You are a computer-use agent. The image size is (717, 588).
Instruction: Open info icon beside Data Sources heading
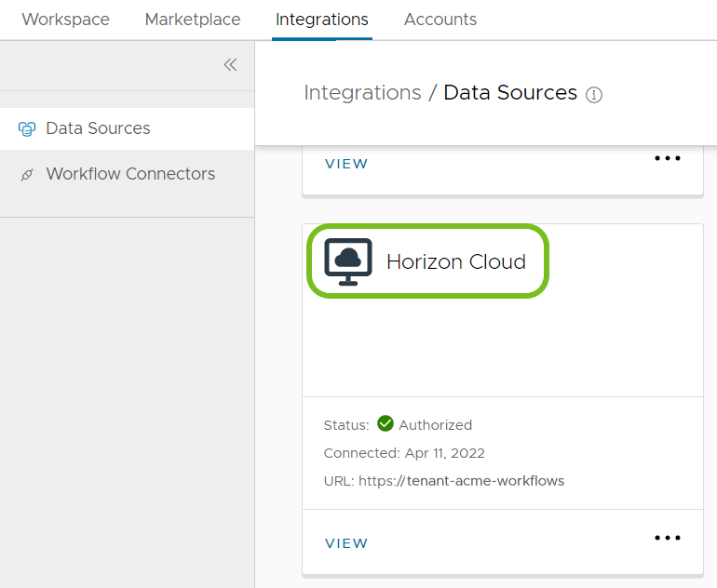593,95
